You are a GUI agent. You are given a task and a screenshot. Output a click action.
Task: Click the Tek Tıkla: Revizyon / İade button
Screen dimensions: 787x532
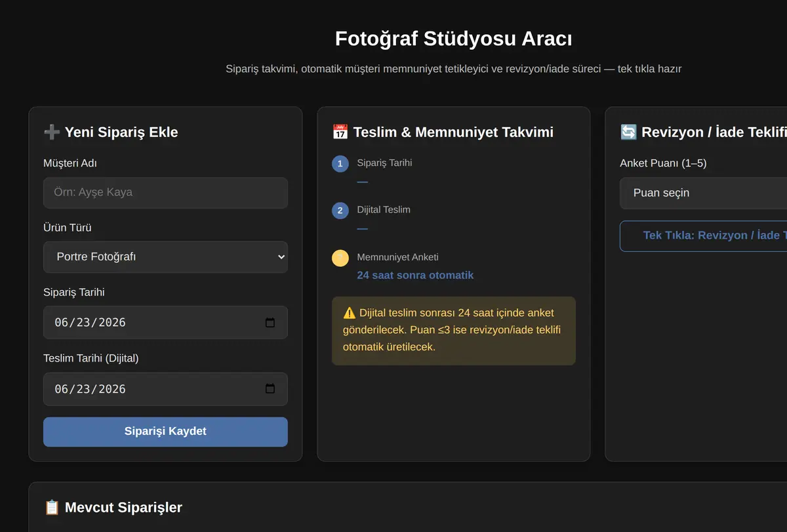tap(703, 235)
